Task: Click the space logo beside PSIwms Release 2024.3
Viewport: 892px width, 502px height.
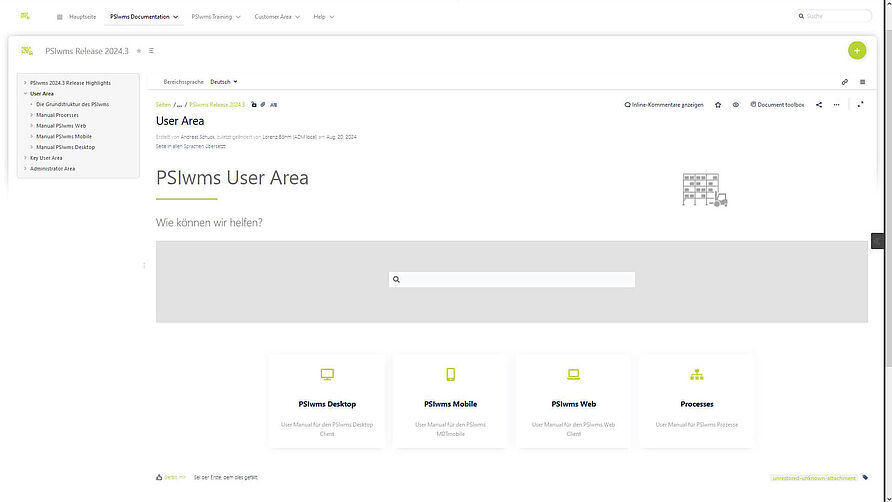Action: [27, 51]
